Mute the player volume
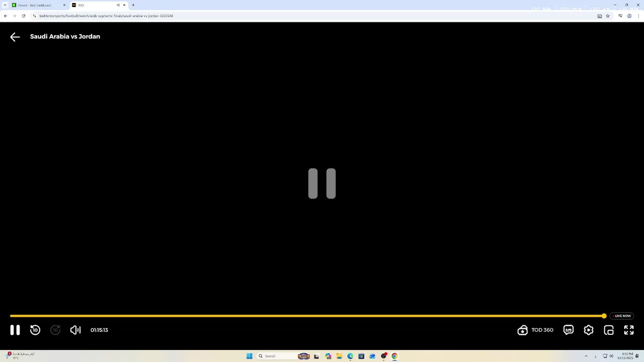 coord(75,330)
